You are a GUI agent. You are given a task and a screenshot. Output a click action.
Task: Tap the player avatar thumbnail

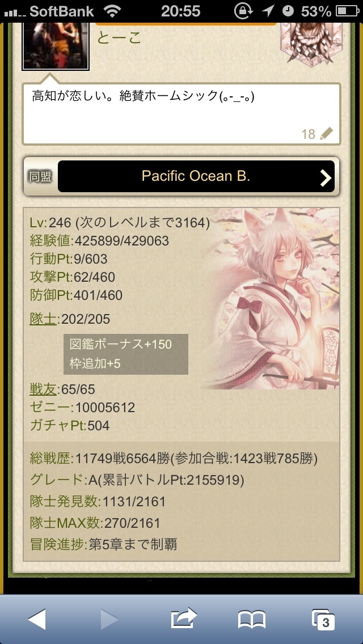click(56, 46)
